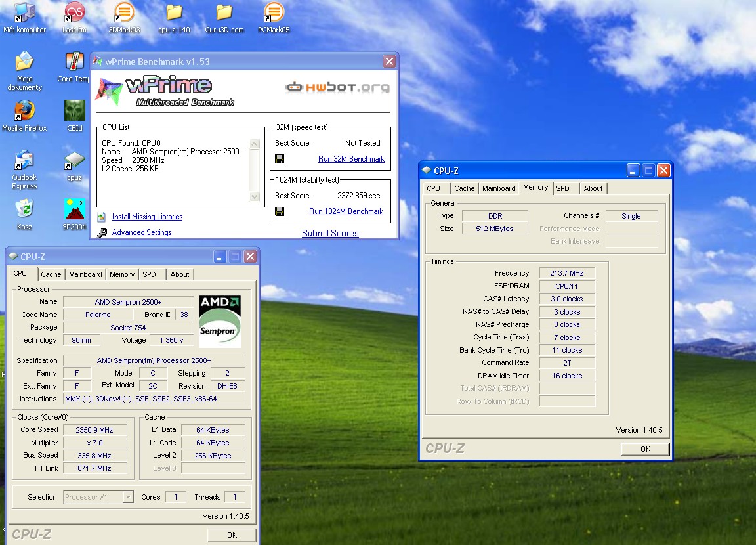Click OK in the CPU-Z Memory window

coord(645,449)
